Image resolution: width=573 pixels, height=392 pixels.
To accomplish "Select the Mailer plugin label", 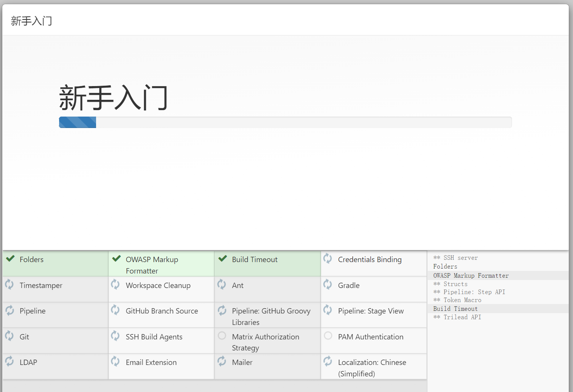I will pos(242,362).
